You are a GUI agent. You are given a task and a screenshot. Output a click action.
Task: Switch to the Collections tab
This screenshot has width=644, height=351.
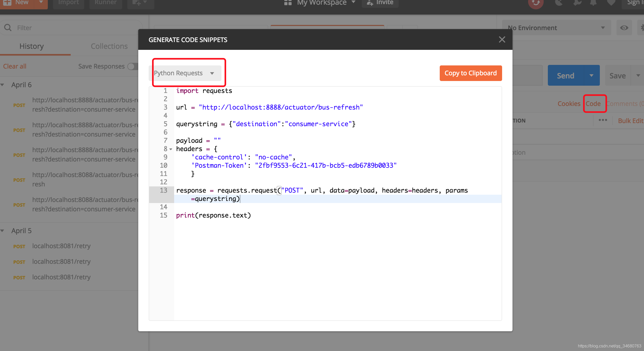tap(109, 46)
